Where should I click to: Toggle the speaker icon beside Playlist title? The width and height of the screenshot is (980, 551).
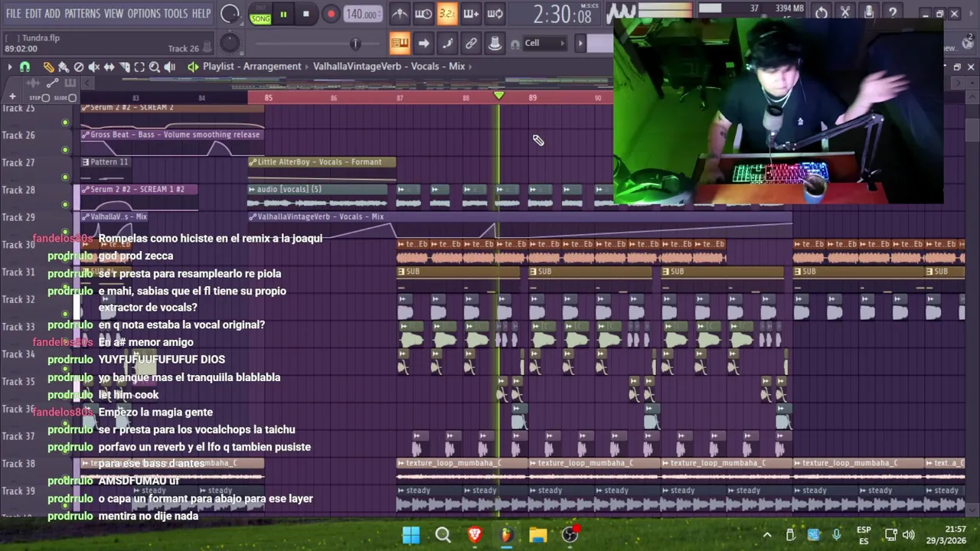click(192, 67)
